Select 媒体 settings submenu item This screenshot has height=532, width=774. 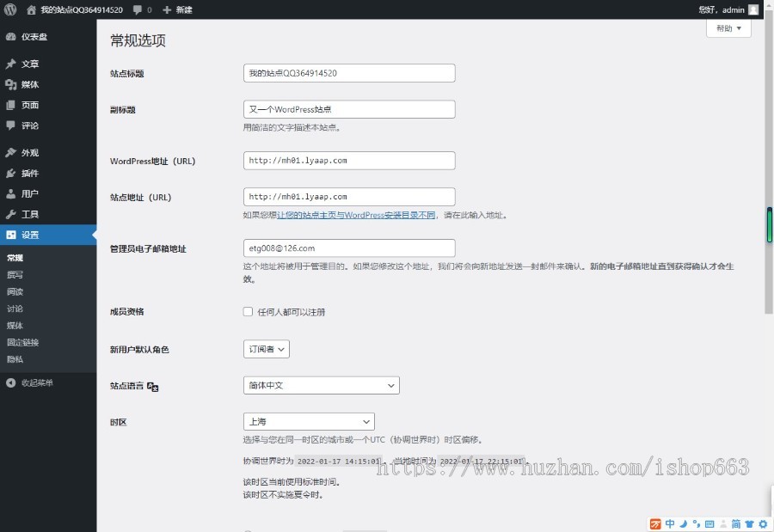pos(15,325)
